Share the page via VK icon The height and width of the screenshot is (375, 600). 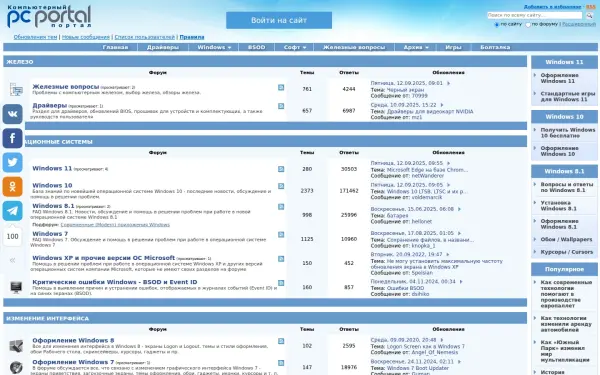13,114
